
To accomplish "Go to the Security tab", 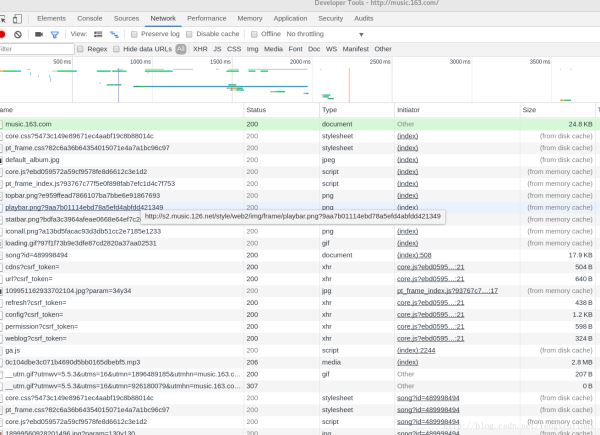I will (331, 18).
